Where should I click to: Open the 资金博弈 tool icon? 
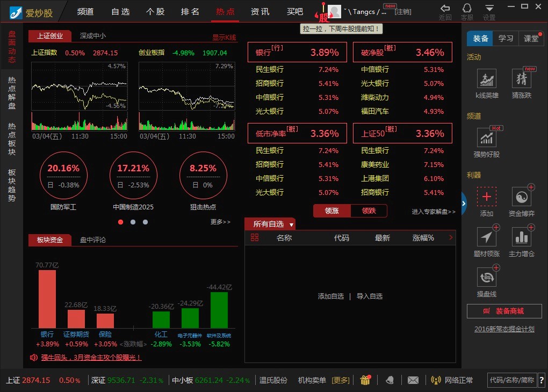tap(522, 197)
